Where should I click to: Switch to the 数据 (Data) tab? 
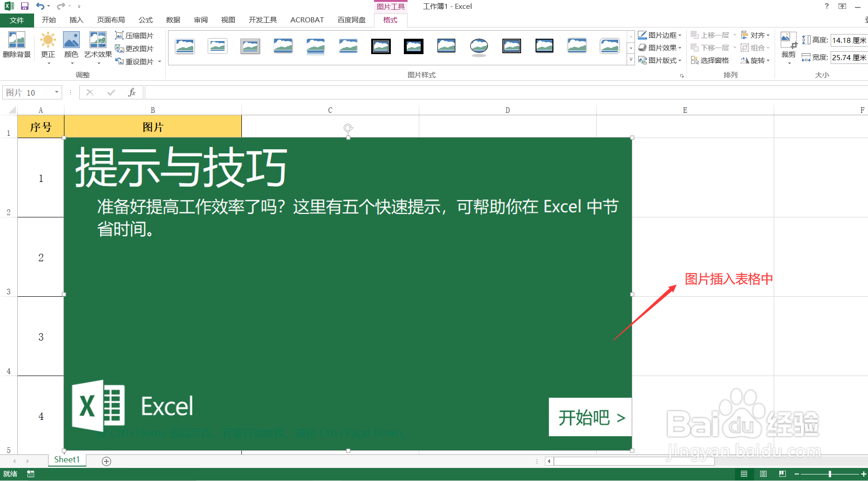click(x=173, y=20)
